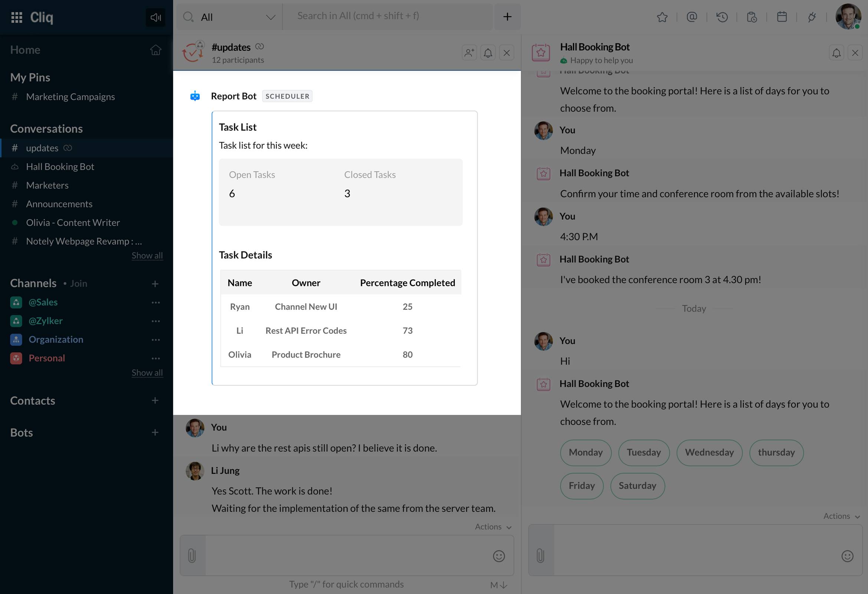Open more options for Organization

click(x=156, y=340)
